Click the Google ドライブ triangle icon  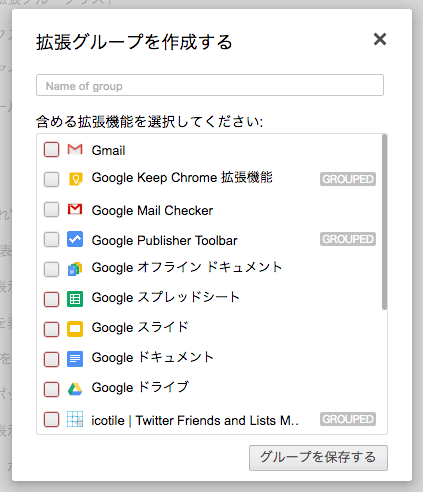pos(75,389)
